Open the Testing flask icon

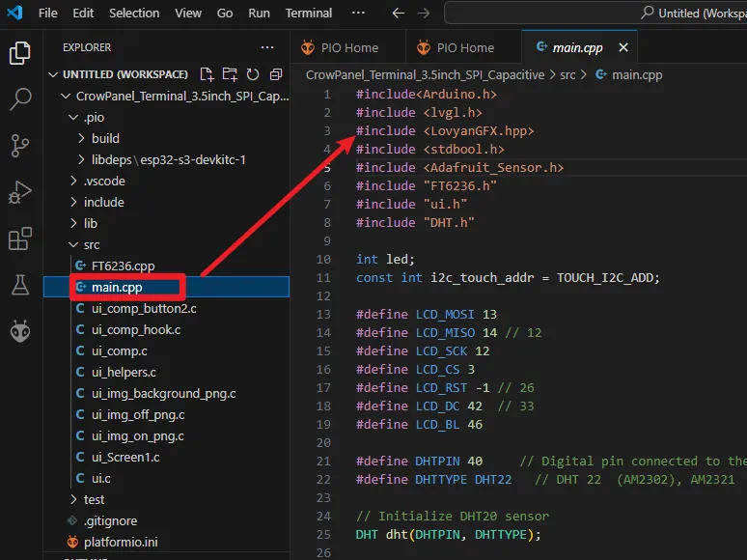coord(20,285)
